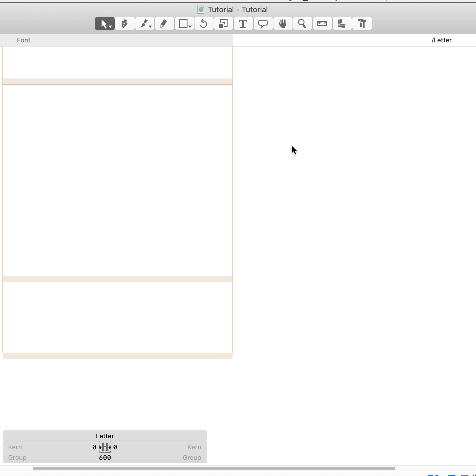This screenshot has height=476, width=476.
Task: Pick the Pencil tool in toolbar
Action: pyautogui.click(x=164, y=24)
